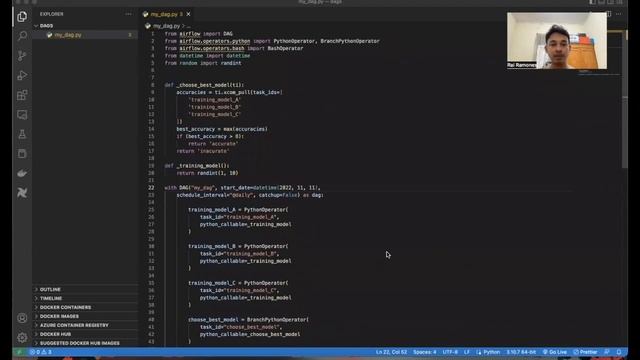The image size is (640, 360).
Task: Click the BashOperator import line
Action: pos(234,48)
